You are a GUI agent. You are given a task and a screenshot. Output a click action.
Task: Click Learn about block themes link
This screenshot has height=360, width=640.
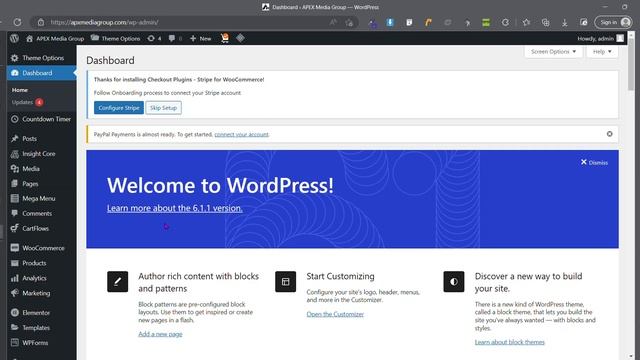[509, 342]
